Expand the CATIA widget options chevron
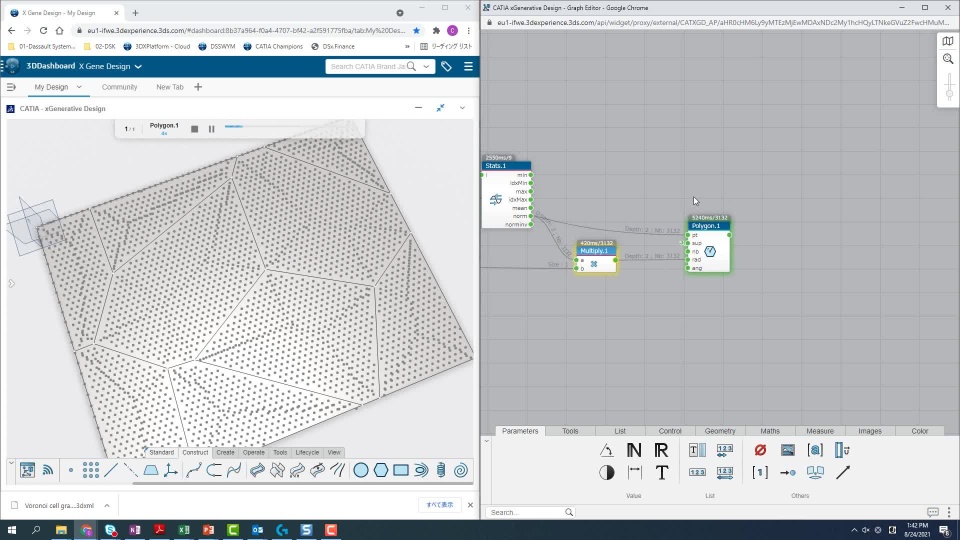The width and height of the screenshot is (960, 540). coord(462,108)
